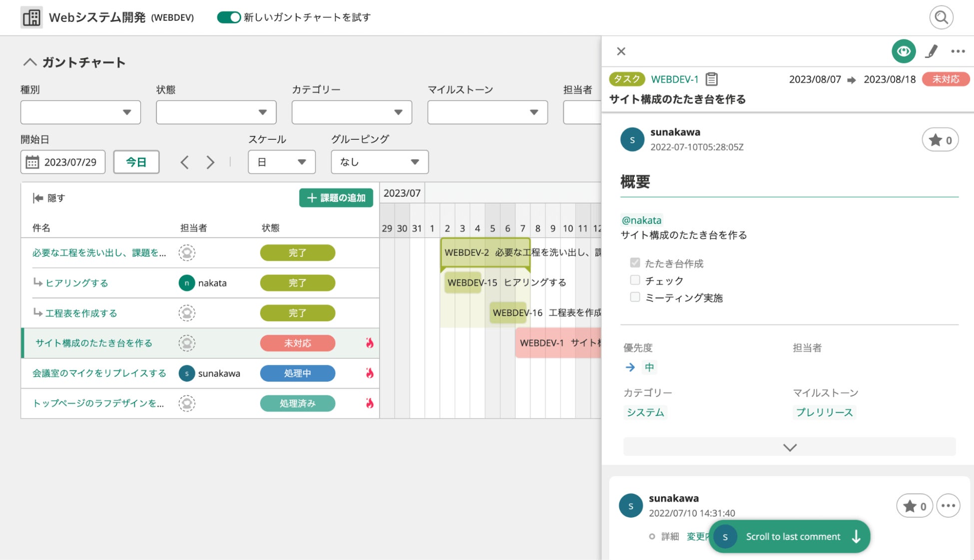Open the three-dots more options menu
The height and width of the screenshot is (560, 974).
(958, 51)
